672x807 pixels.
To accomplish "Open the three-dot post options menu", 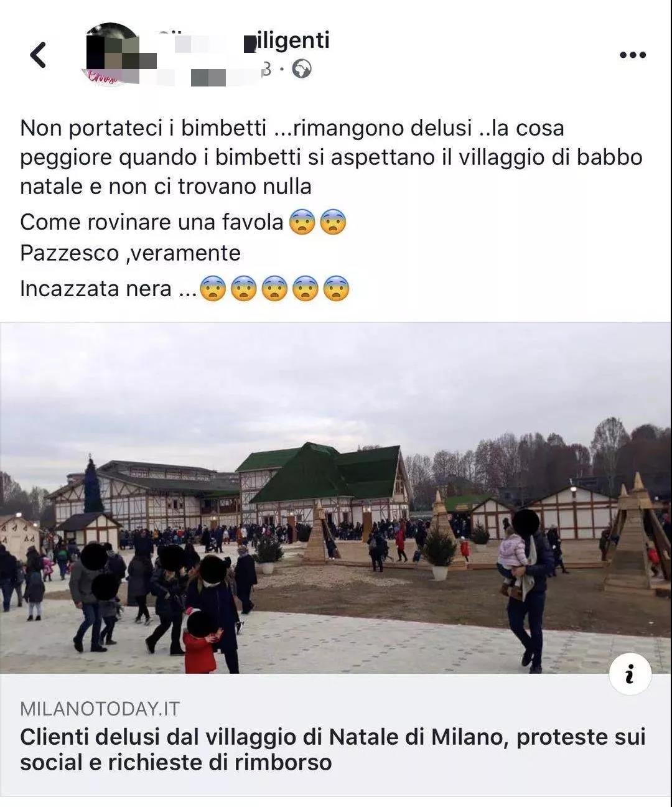I will [x=633, y=55].
